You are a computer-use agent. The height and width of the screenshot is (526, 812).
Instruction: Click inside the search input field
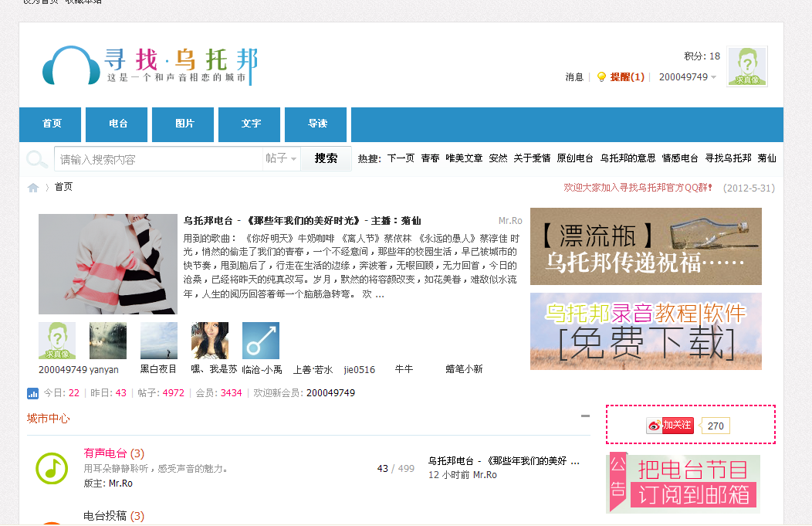(154, 158)
